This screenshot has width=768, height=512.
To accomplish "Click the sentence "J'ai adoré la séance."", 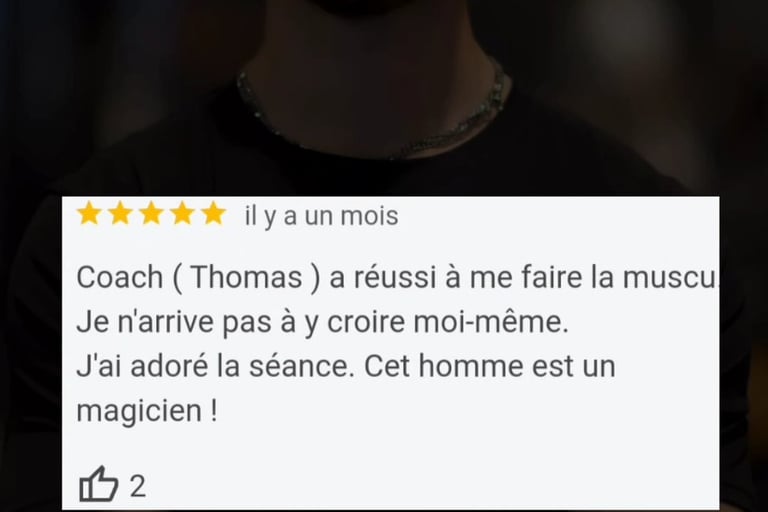I will click(215, 366).
